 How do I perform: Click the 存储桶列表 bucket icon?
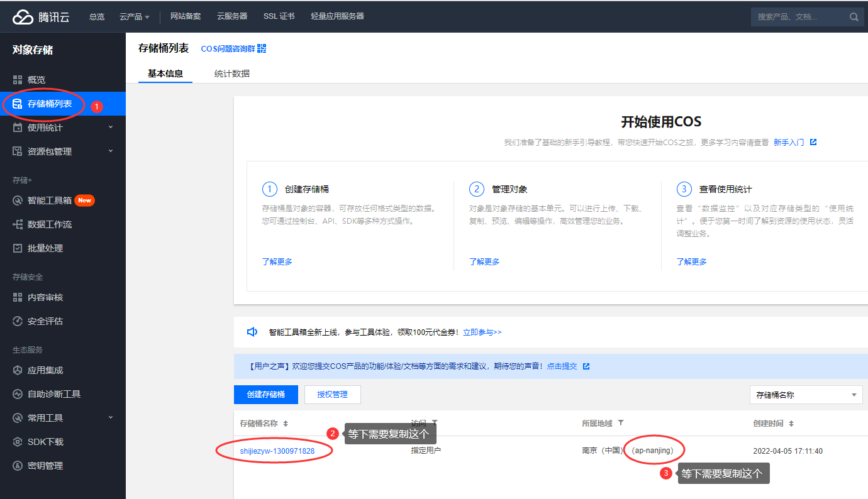pos(18,104)
